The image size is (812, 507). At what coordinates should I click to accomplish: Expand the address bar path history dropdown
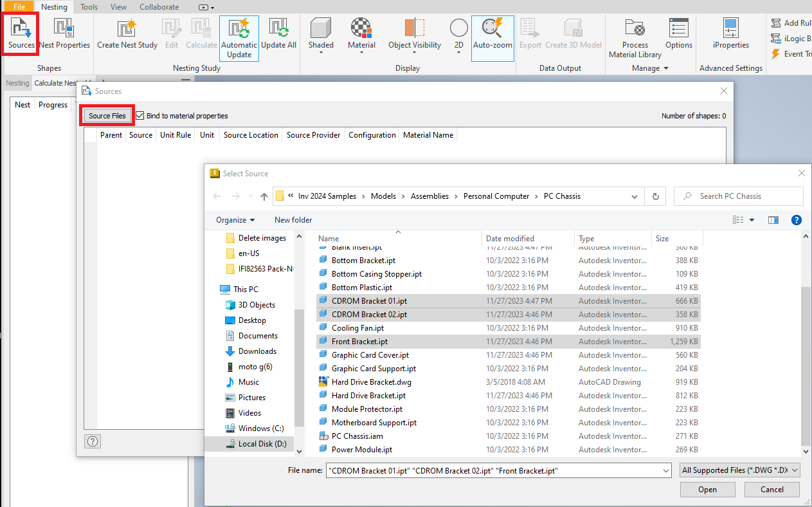click(x=635, y=196)
